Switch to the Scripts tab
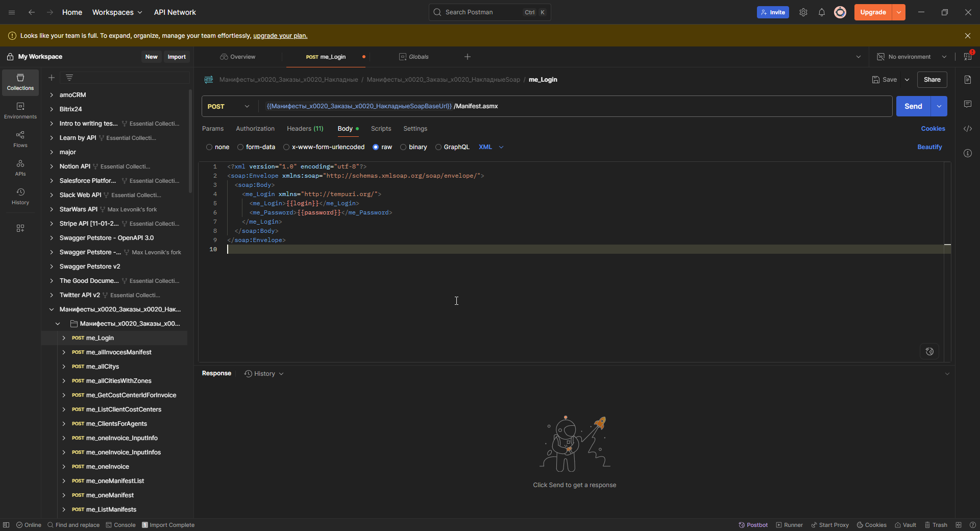The height and width of the screenshot is (531, 980). [381, 129]
